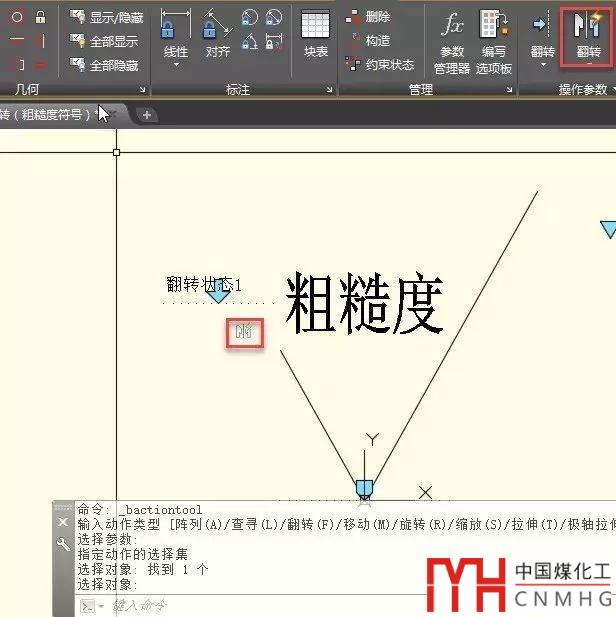Viewport: 616px width, 617px height.
Task: Click the 键入命令 command input field
Action: [x=200, y=605]
